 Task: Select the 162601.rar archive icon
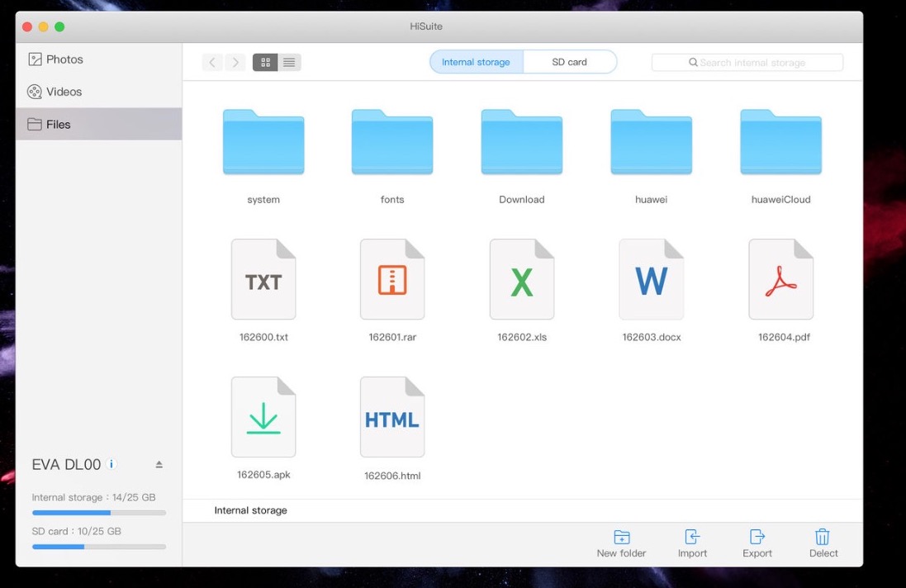[392, 279]
